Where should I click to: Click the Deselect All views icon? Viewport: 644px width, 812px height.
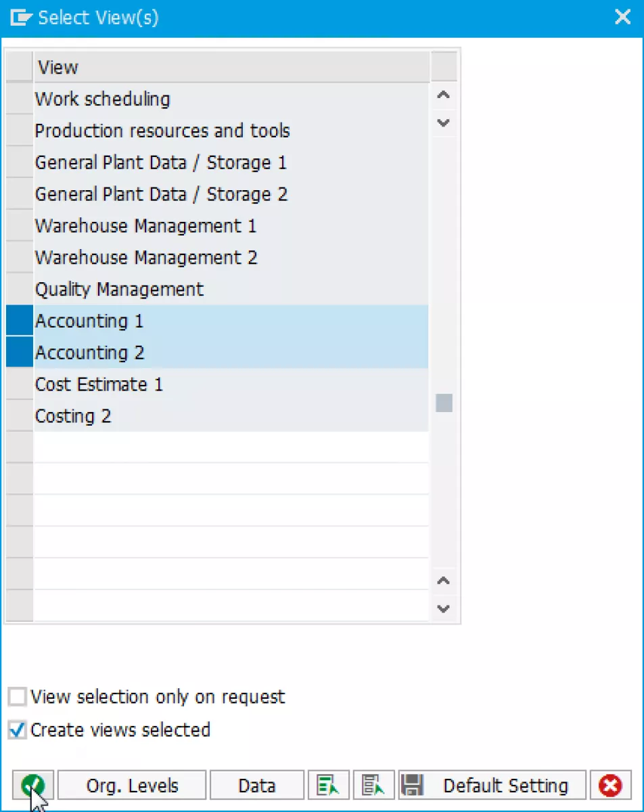(x=373, y=786)
